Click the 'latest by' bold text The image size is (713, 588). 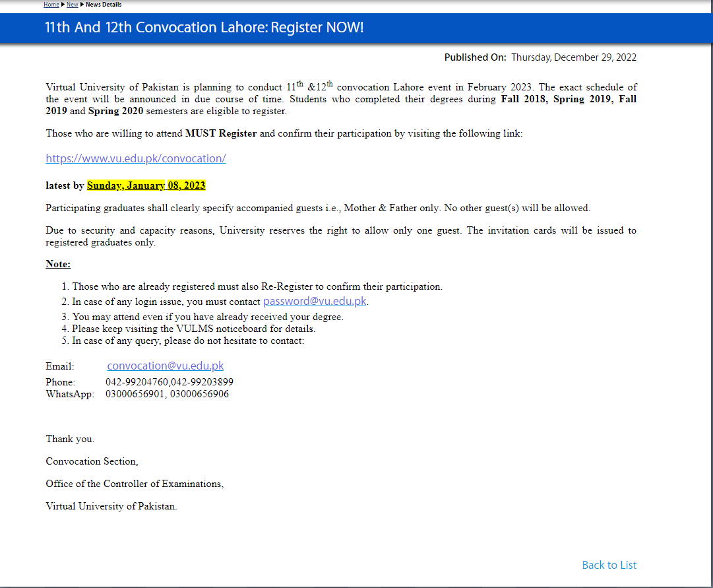coord(65,185)
